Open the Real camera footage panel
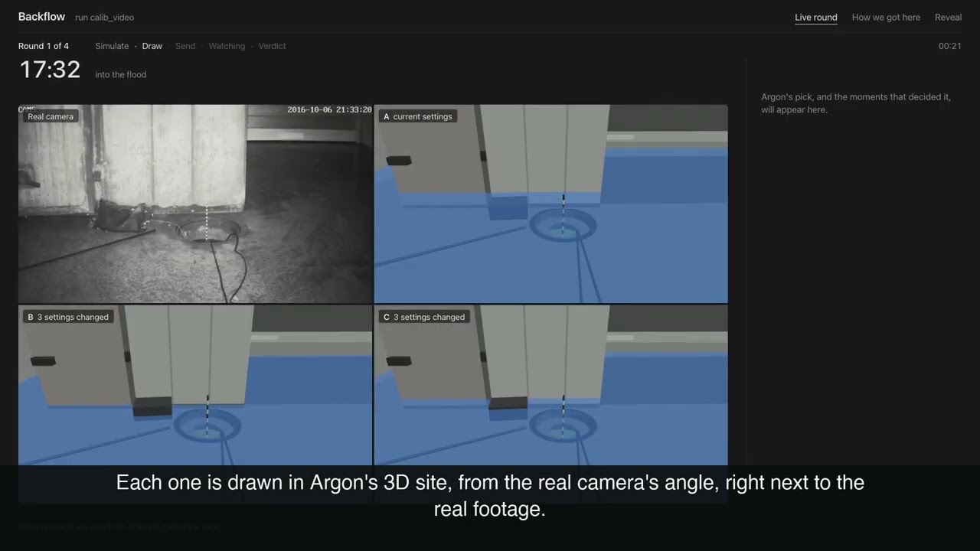Viewport: 980px width, 551px height. (x=195, y=204)
